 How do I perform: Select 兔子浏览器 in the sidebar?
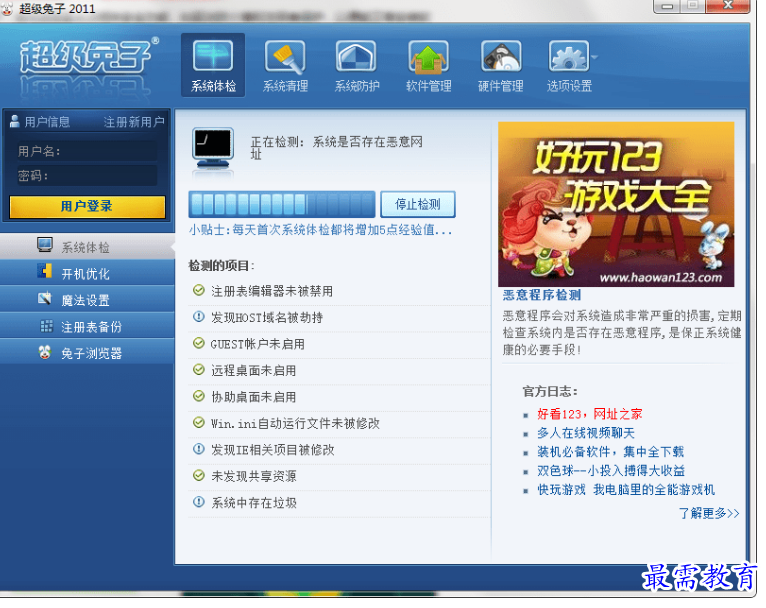(87, 352)
